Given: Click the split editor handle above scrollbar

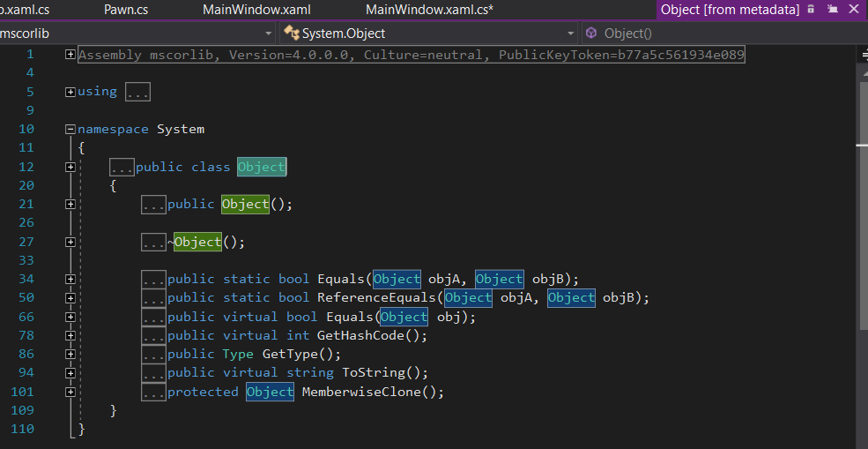Looking at the screenshot, I should 863,53.
